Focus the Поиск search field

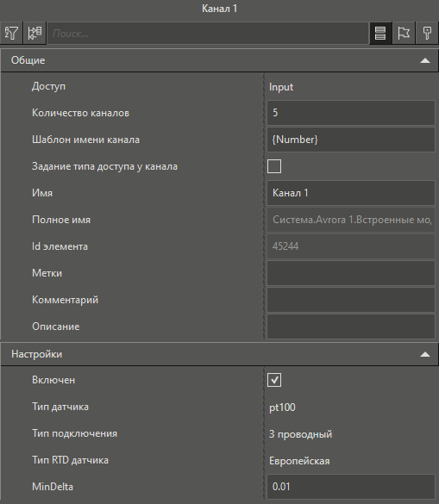coord(208,33)
